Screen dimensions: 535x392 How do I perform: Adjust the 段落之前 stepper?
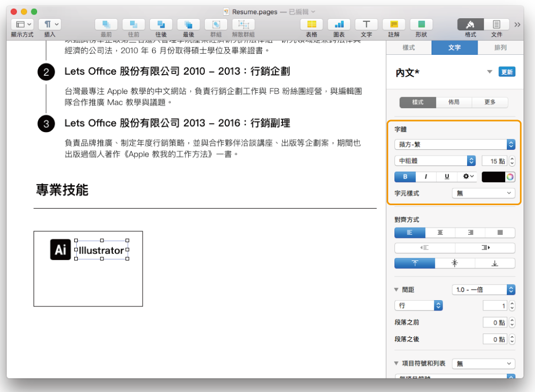(x=512, y=323)
